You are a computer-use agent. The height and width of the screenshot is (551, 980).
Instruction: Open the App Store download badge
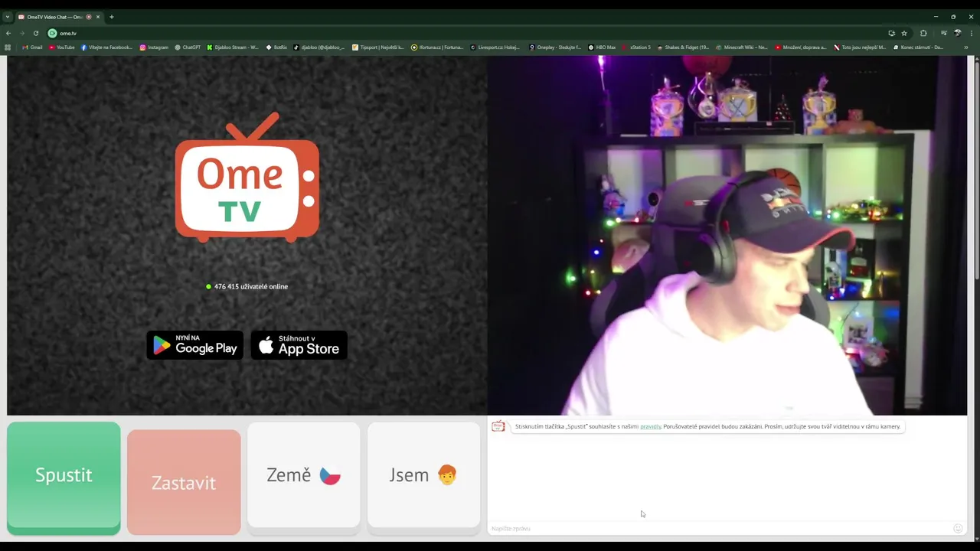point(299,345)
